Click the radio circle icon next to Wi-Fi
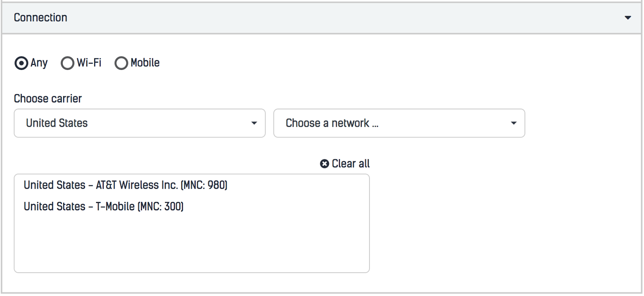The height and width of the screenshot is (296, 644). coord(68,63)
